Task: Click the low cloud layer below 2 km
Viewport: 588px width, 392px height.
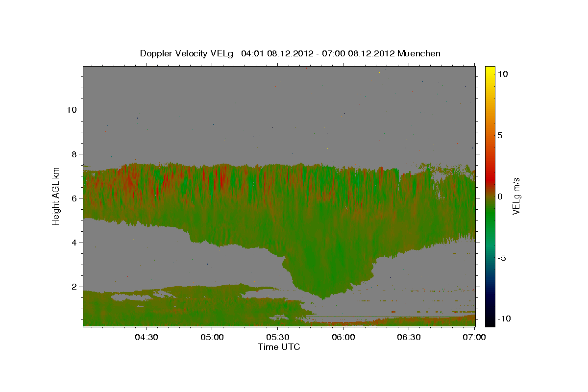Action: pyautogui.click(x=196, y=306)
